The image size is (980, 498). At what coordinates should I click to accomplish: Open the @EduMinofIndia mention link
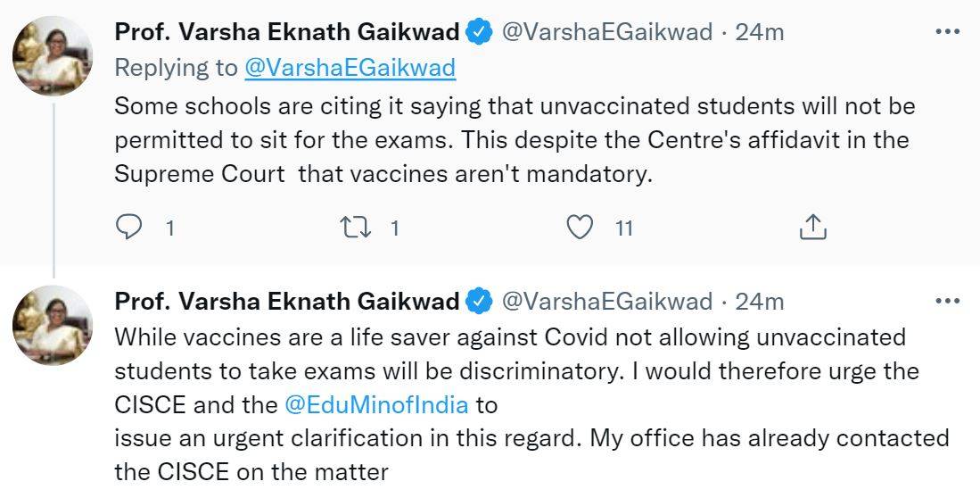coord(375,404)
